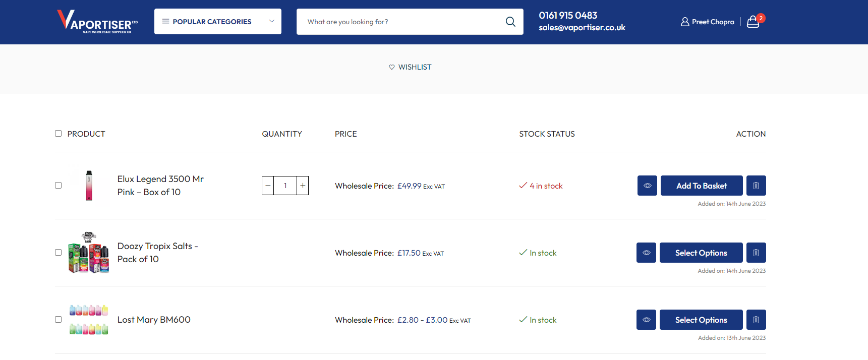868x360 pixels.
Task: Trash the Lost Mary BM600 item
Action: pyautogui.click(x=756, y=320)
